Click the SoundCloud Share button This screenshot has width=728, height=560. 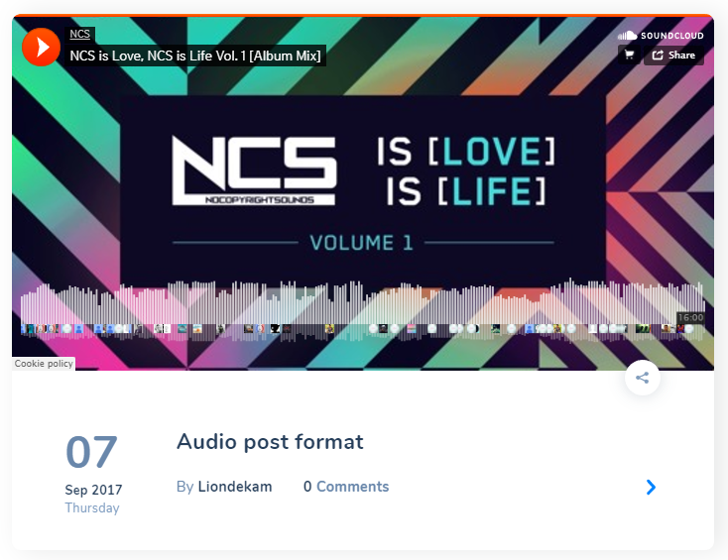(x=673, y=56)
